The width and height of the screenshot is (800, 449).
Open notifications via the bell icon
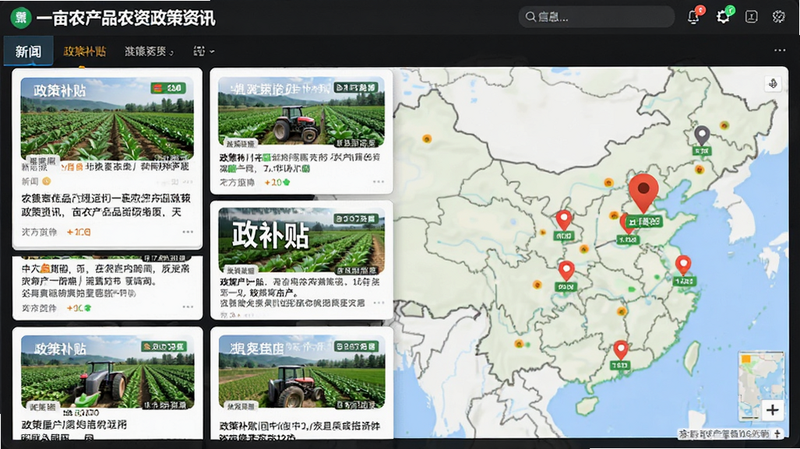(693, 17)
